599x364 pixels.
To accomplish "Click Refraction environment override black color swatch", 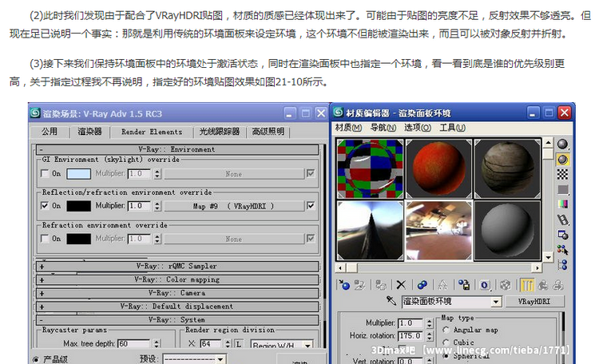I will pos(79,239).
